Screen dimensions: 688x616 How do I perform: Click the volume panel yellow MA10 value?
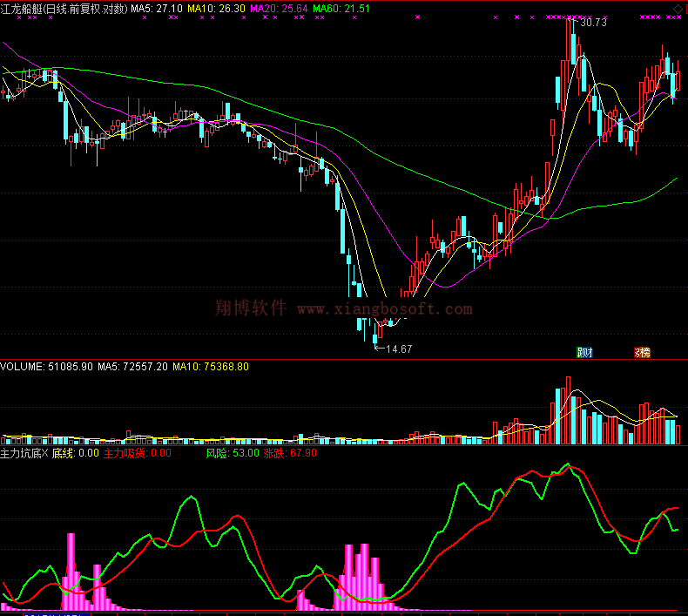[210, 367]
